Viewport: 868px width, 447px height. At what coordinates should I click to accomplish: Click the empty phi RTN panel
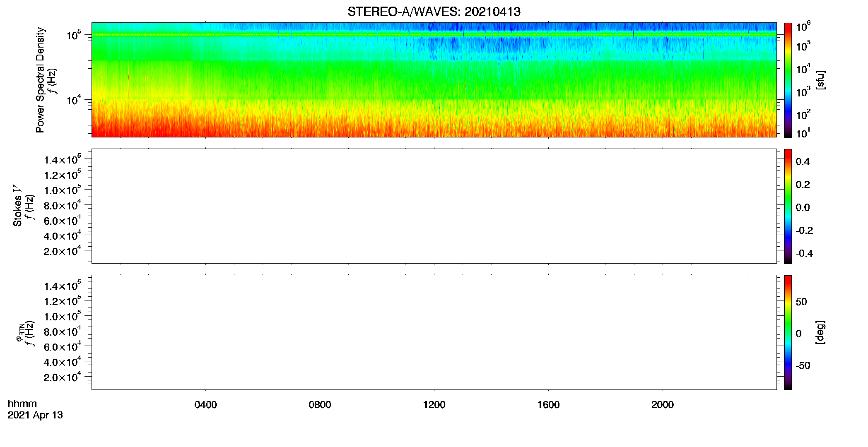coord(434,332)
